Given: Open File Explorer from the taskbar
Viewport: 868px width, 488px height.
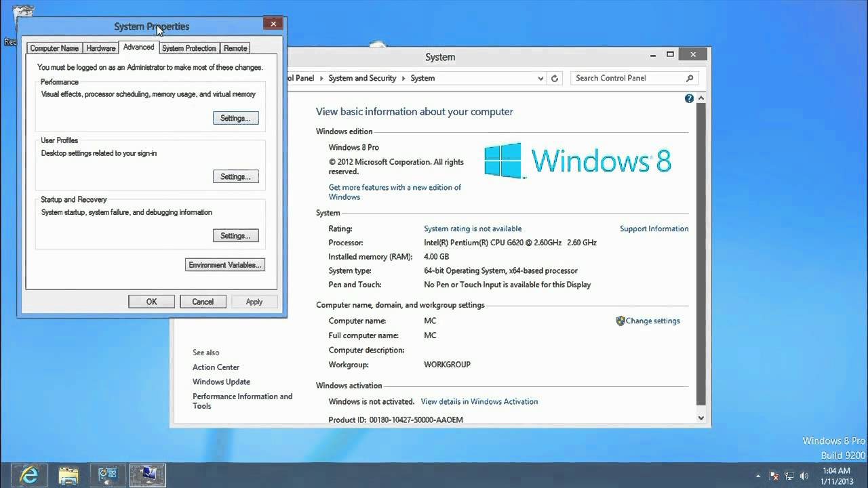Looking at the screenshot, I should tap(68, 474).
